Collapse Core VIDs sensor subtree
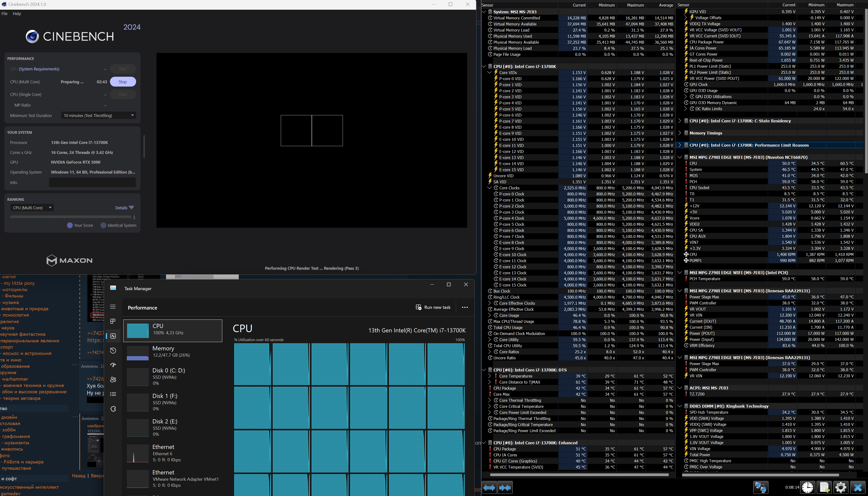This screenshot has height=496, width=868. click(489, 73)
